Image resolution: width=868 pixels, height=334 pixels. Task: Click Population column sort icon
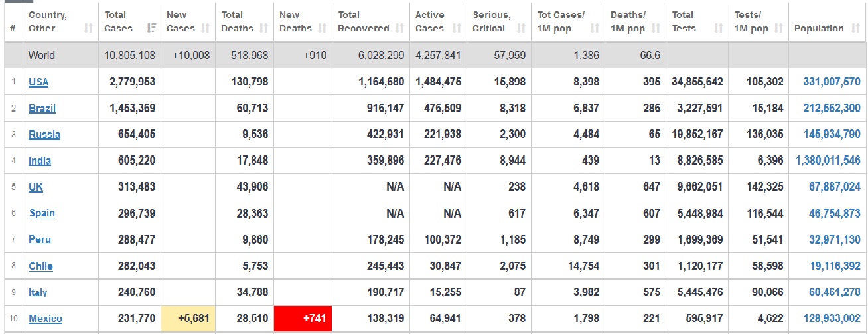(x=855, y=29)
